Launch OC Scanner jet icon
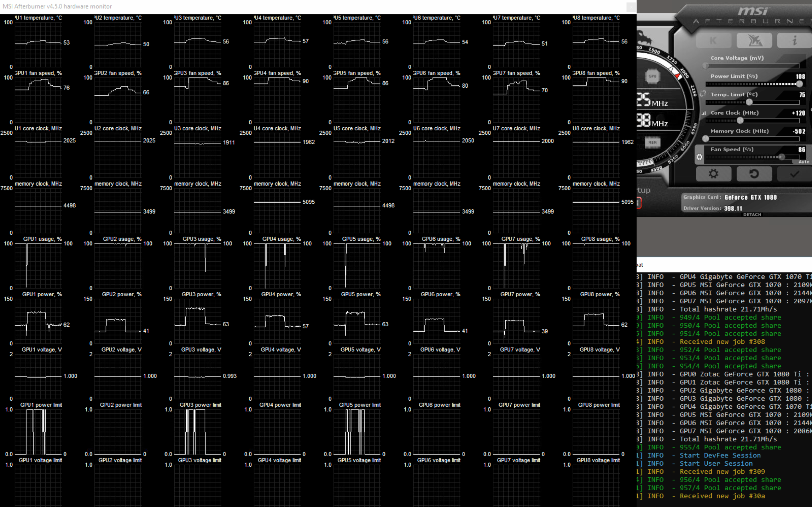This screenshot has width=812, height=507. pos(754,41)
